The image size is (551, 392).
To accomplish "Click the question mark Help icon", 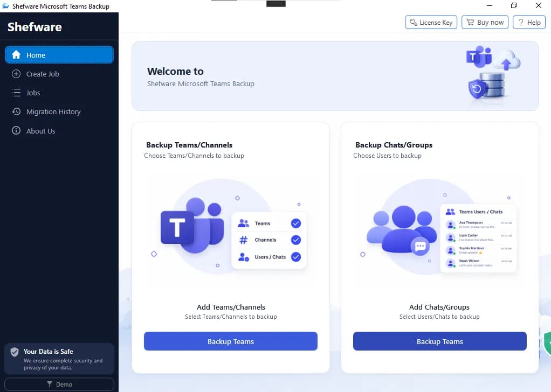I will click(521, 23).
